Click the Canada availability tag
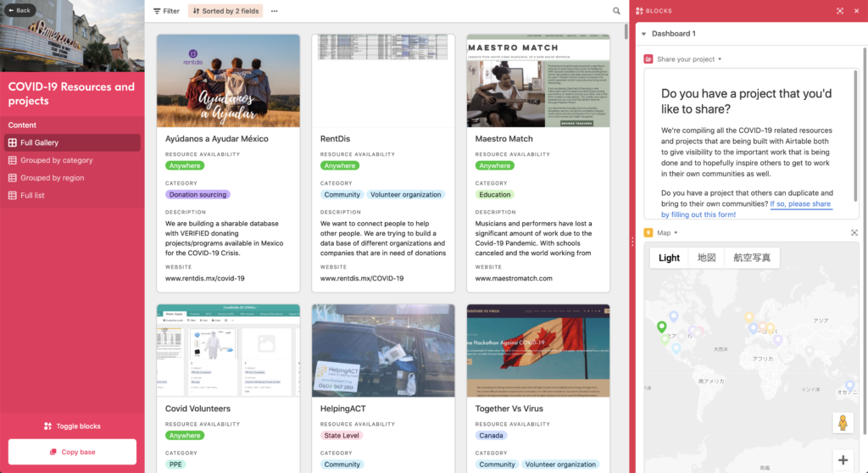The image size is (868, 473). 491,436
